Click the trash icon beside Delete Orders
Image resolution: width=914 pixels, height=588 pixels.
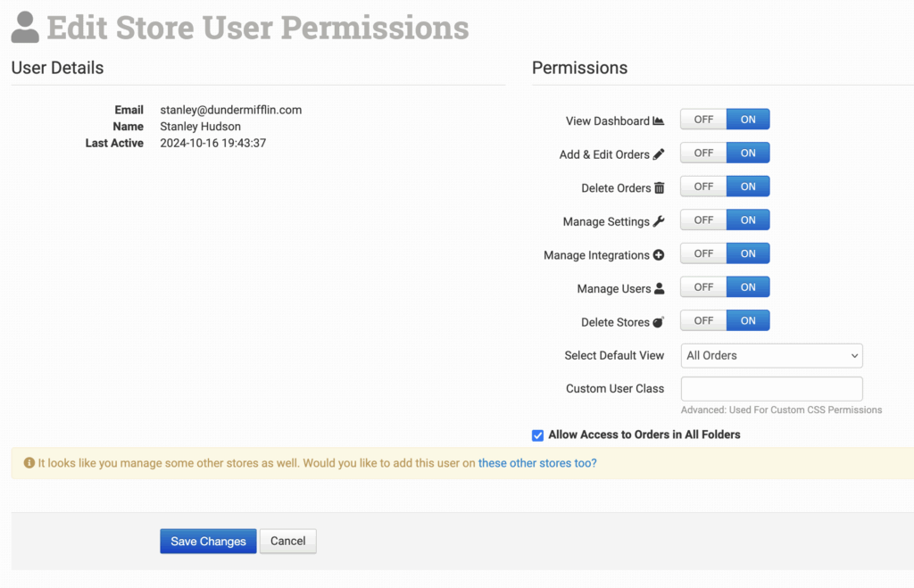point(660,188)
